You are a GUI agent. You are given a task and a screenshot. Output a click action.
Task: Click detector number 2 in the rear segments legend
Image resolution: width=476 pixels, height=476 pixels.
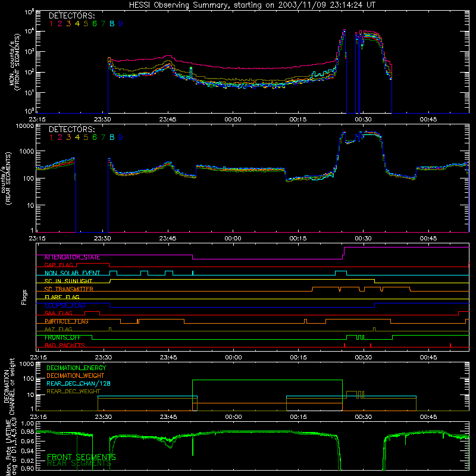[60, 137]
